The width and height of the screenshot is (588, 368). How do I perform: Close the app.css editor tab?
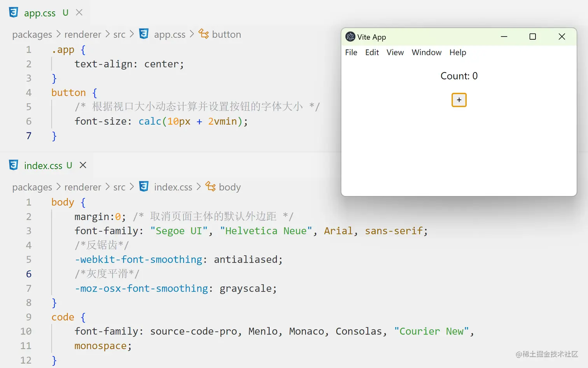tap(79, 12)
